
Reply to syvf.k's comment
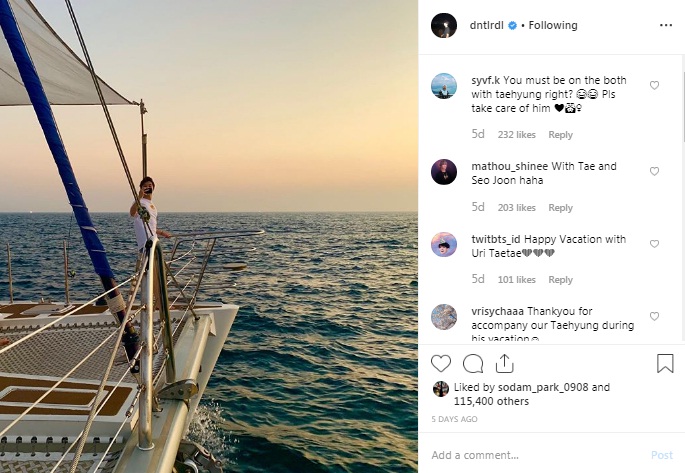click(560, 135)
